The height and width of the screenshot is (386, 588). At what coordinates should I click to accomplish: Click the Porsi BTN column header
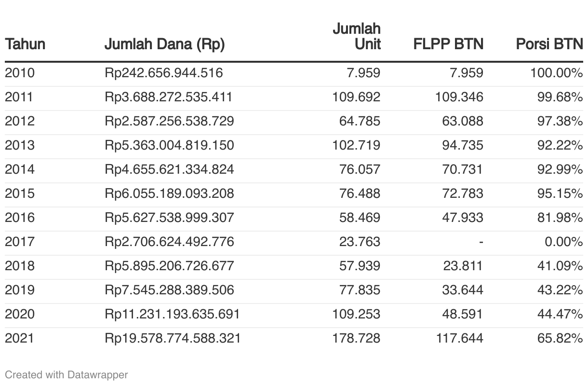(549, 44)
